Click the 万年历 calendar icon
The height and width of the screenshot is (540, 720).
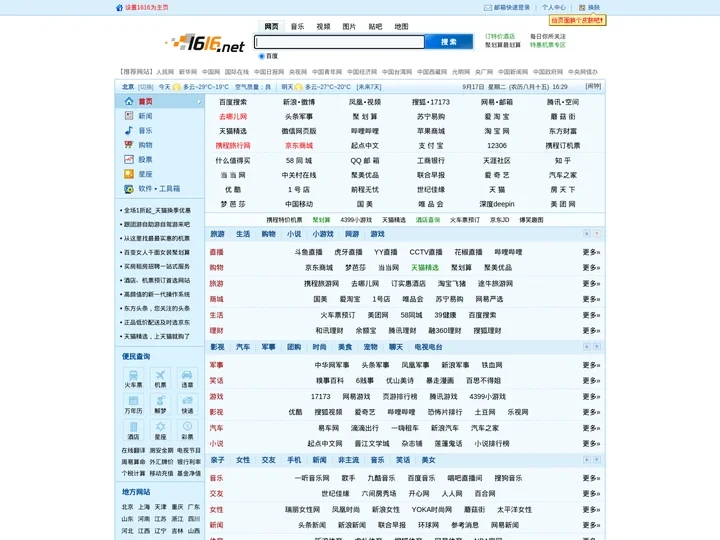[x=133, y=400]
